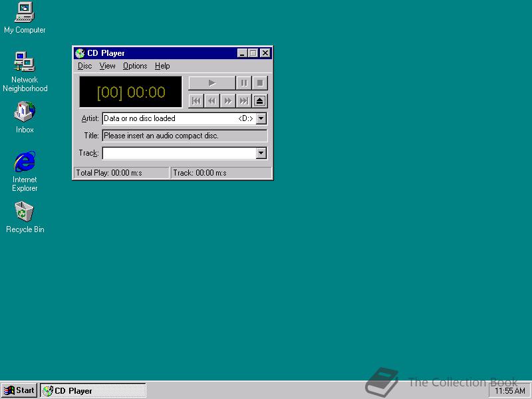
Task: Minimize the CD Player window
Action: click(x=242, y=53)
